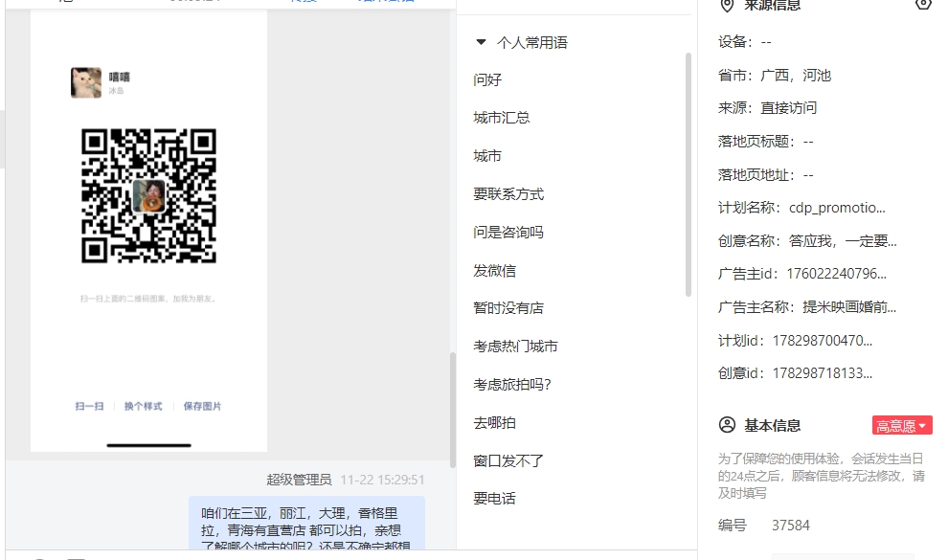Click the 编号 value 37584
The image size is (948, 560).
(x=791, y=525)
